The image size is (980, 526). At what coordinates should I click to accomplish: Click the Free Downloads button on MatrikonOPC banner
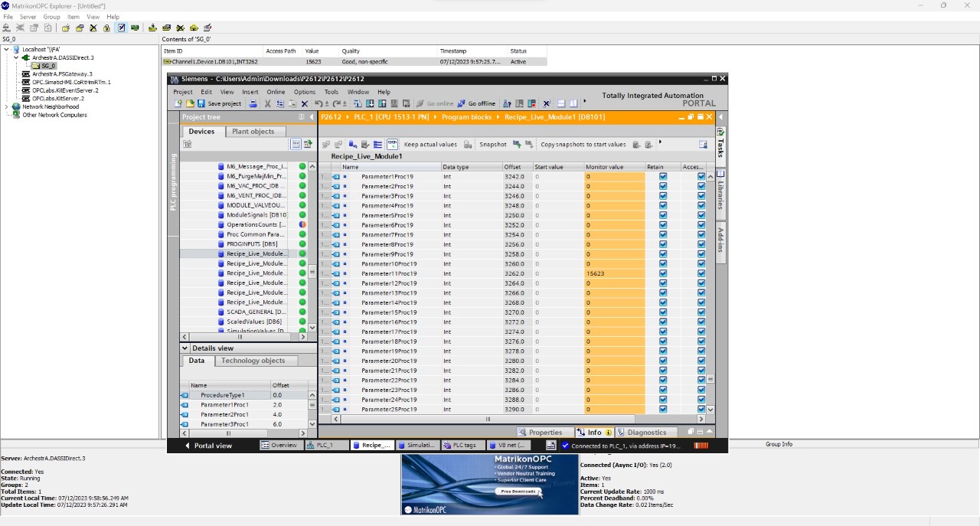(518, 492)
